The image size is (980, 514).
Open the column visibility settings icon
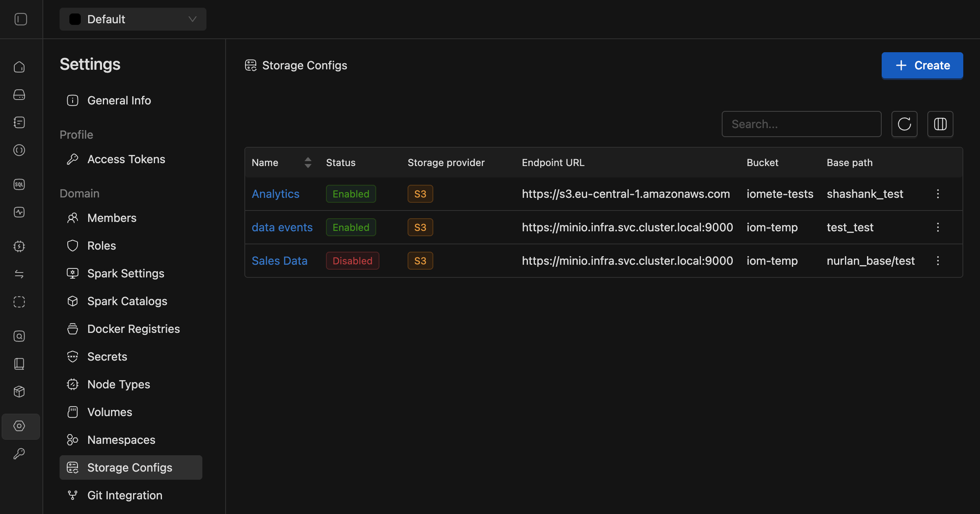pos(940,124)
